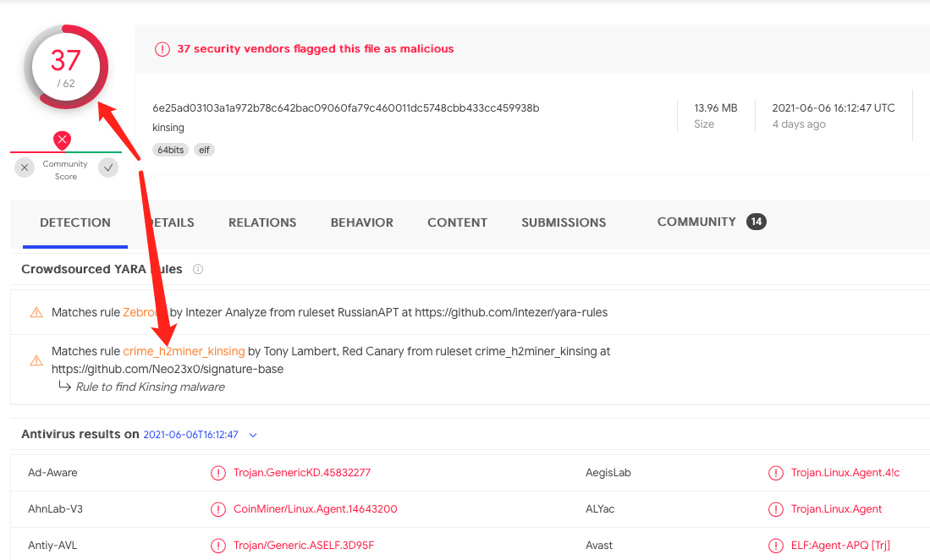Expand the antivirus results date dropdown

point(252,435)
